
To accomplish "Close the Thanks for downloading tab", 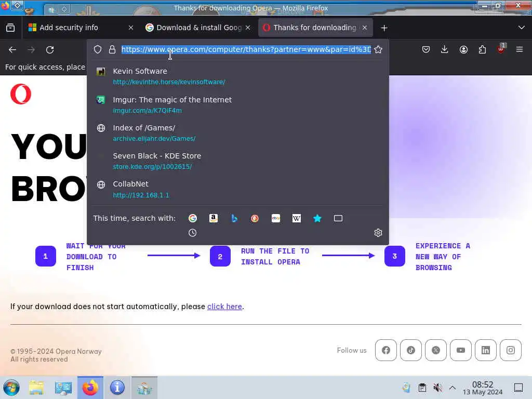I will [x=365, y=28].
